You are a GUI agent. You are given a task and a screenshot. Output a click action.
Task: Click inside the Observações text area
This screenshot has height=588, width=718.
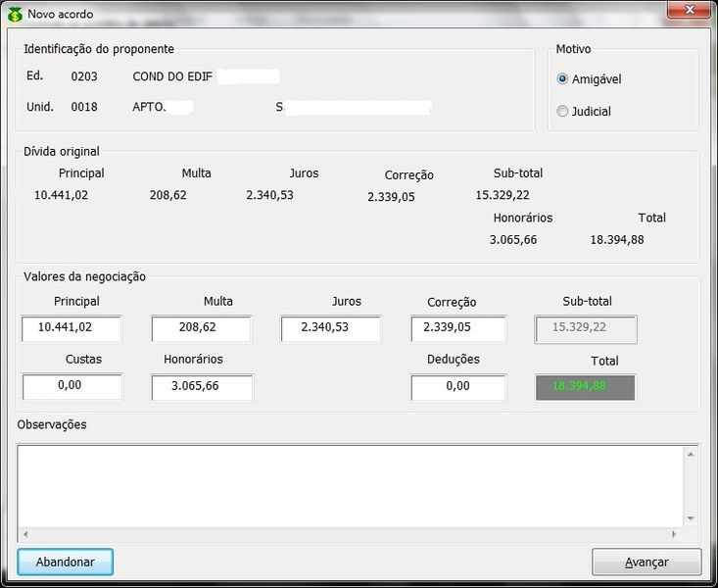(x=351, y=486)
